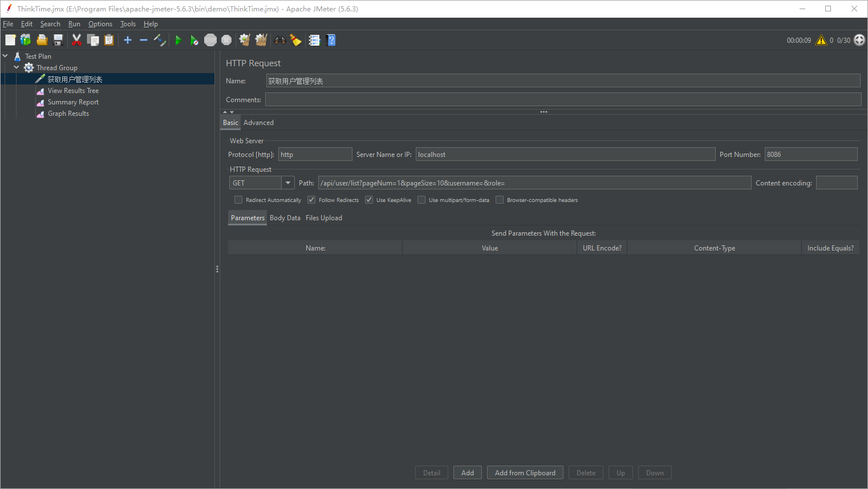Click the Path input field
The image size is (868, 489).
[x=534, y=183]
